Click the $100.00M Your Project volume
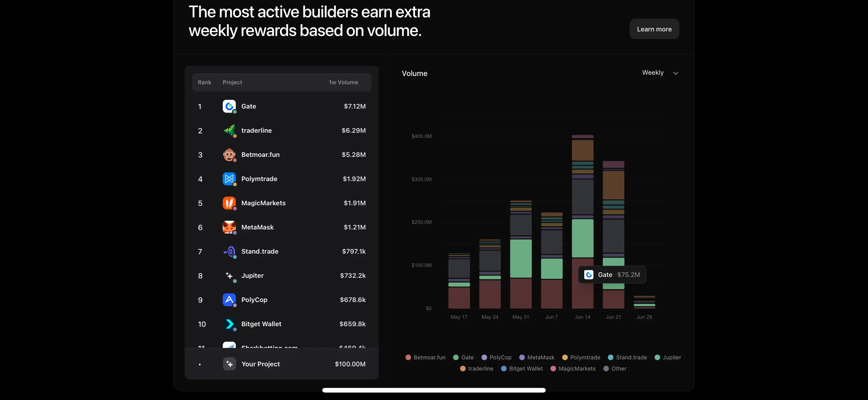Image resolution: width=868 pixels, height=400 pixels. point(350,364)
